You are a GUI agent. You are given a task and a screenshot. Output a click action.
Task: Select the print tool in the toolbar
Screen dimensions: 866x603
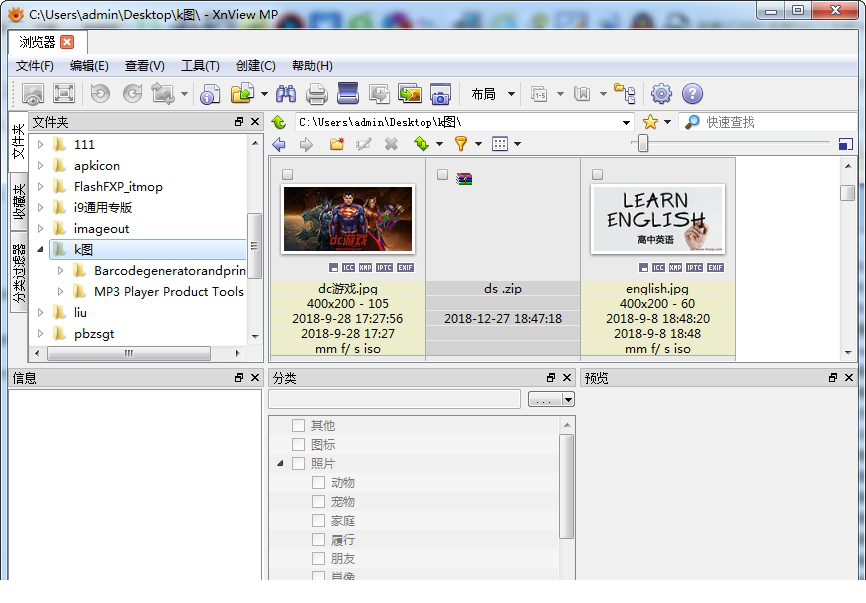(315, 94)
